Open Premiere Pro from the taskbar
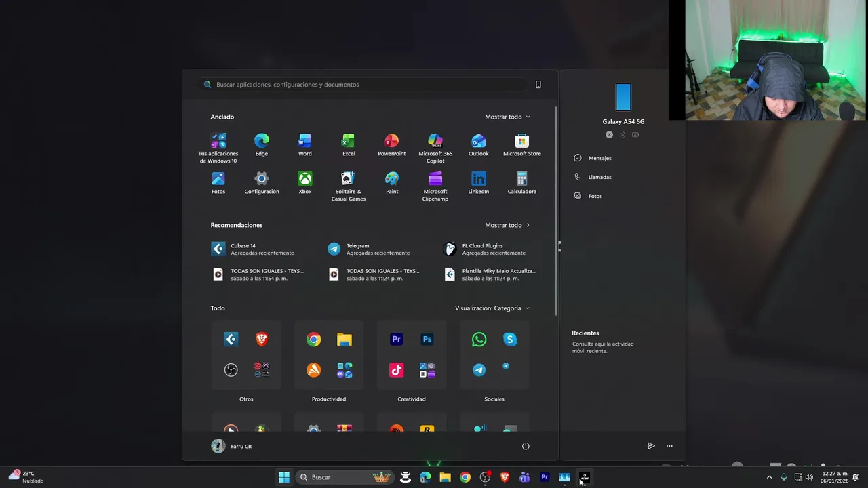This screenshot has height=488, width=868. click(545, 477)
